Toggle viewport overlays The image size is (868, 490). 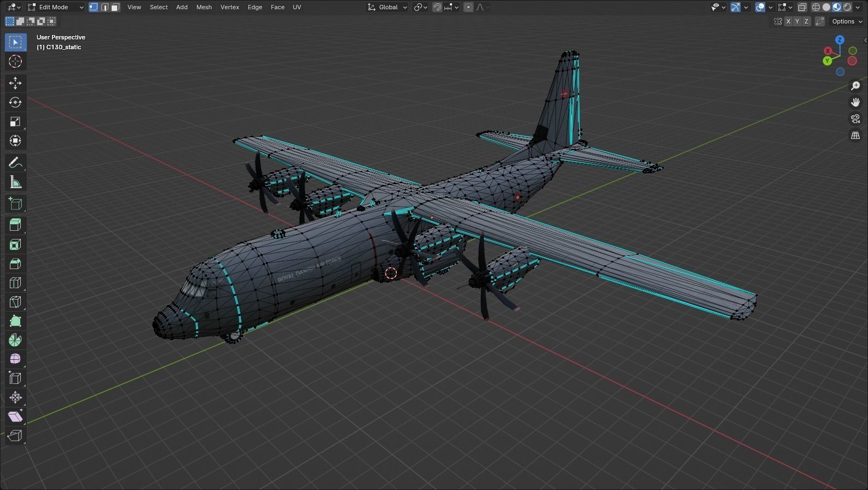click(x=760, y=7)
